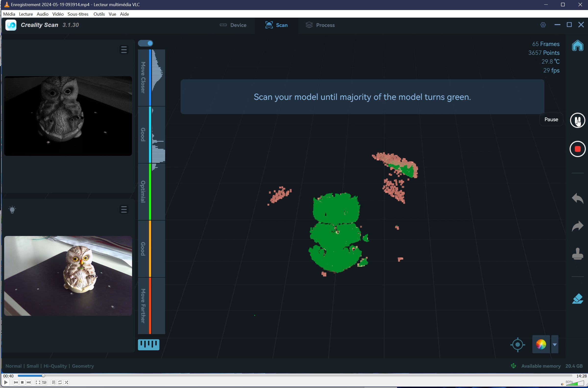Click the Move Closer range label
This screenshot has height=388, width=588.
143,77
